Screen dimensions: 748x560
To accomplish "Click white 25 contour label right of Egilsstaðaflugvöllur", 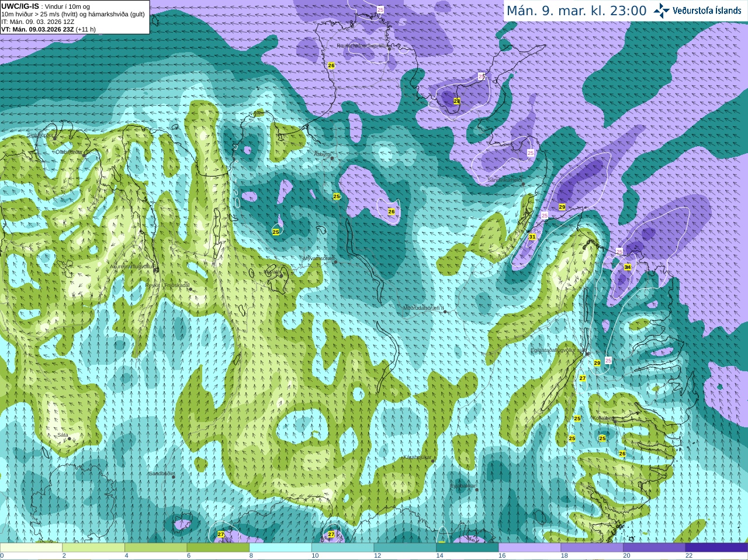I will [608, 360].
